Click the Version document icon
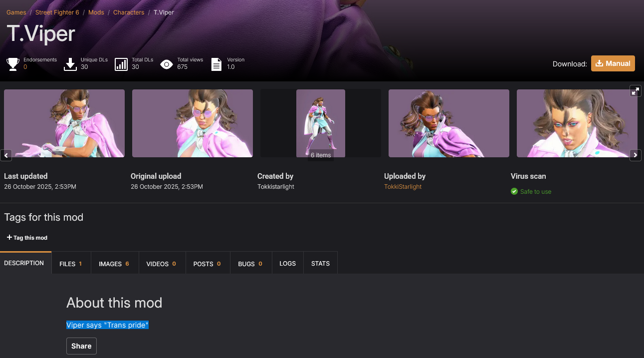This screenshot has width=644, height=358. coord(216,64)
